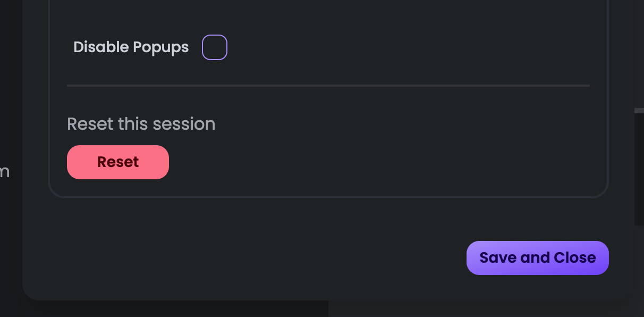Toggle popups off using the square box

click(x=215, y=47)
